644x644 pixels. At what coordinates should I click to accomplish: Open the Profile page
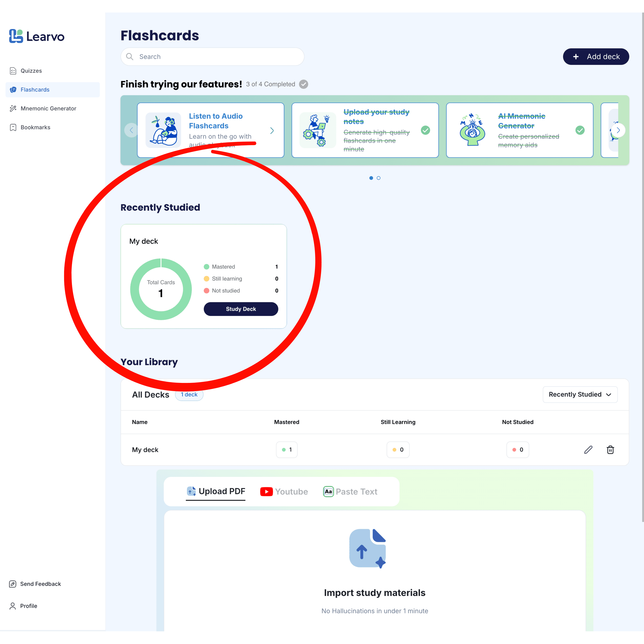click(28, 606)
